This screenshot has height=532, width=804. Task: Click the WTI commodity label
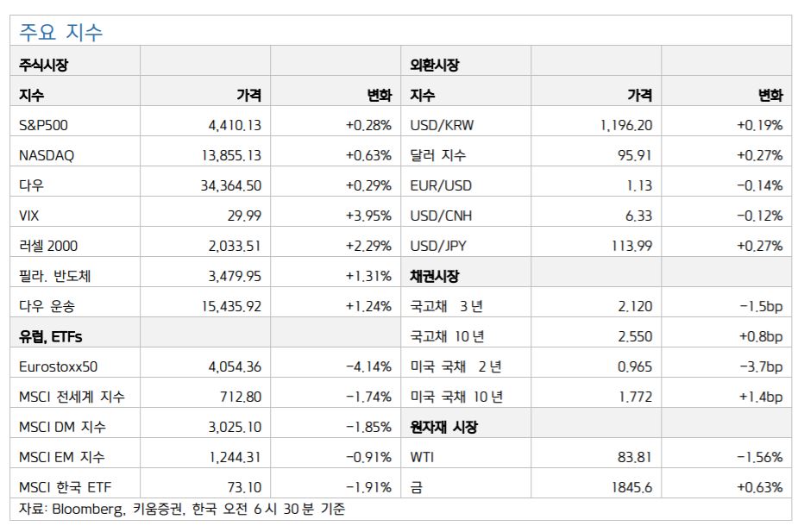[x=424, y=457]
